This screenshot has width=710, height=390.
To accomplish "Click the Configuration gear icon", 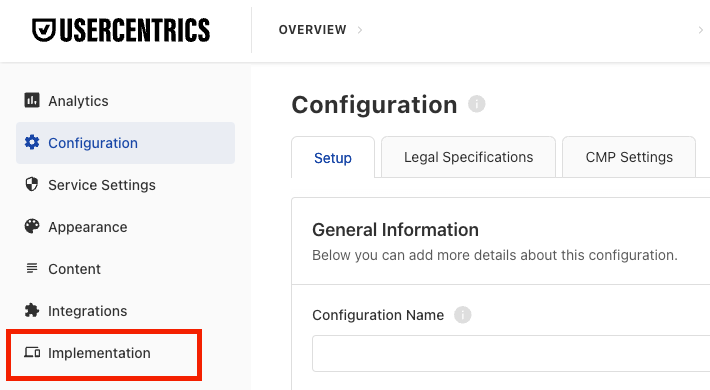I will [x=32, y=142].
